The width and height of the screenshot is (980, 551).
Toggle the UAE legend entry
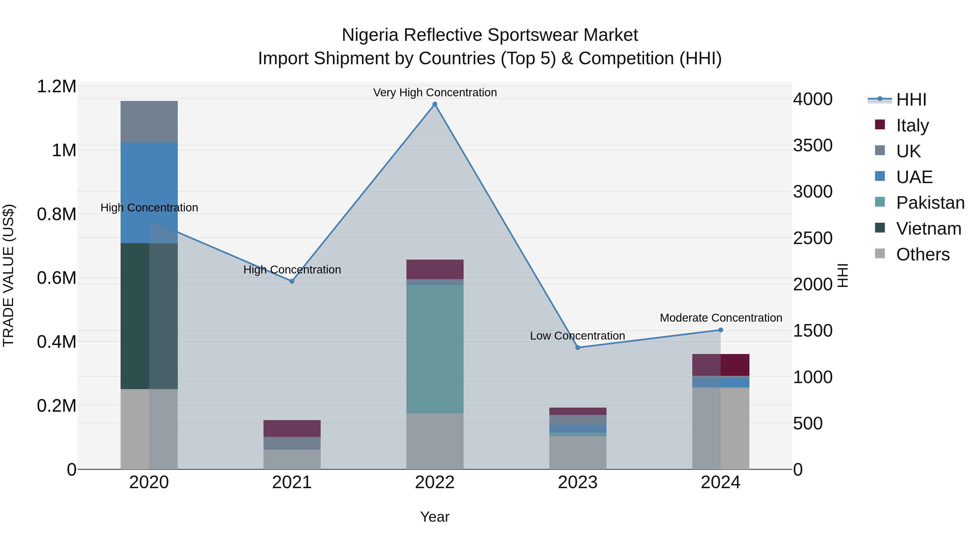tap(903, 177)
